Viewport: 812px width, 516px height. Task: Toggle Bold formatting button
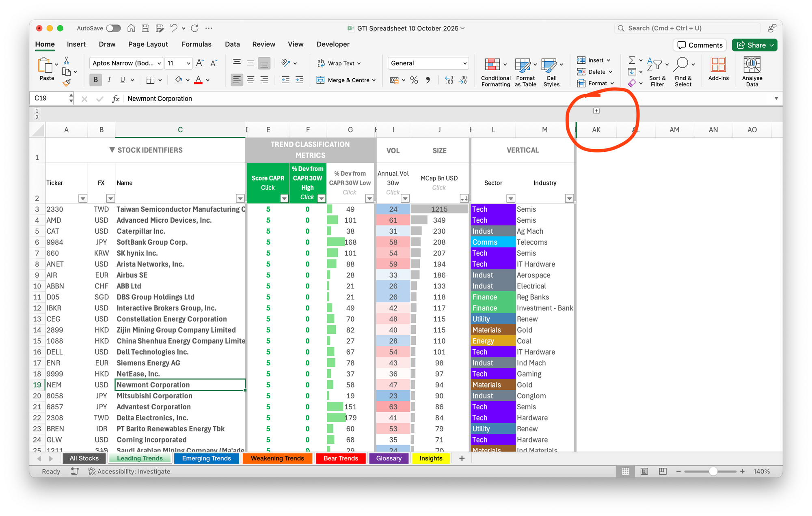pos(96,80)
